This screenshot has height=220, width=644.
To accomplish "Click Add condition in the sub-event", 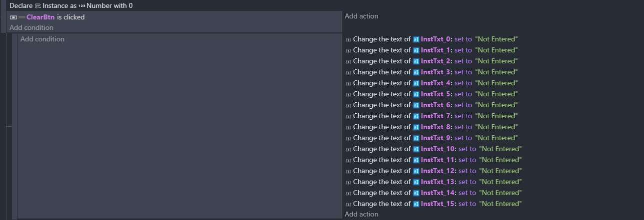I will [42, 39].
